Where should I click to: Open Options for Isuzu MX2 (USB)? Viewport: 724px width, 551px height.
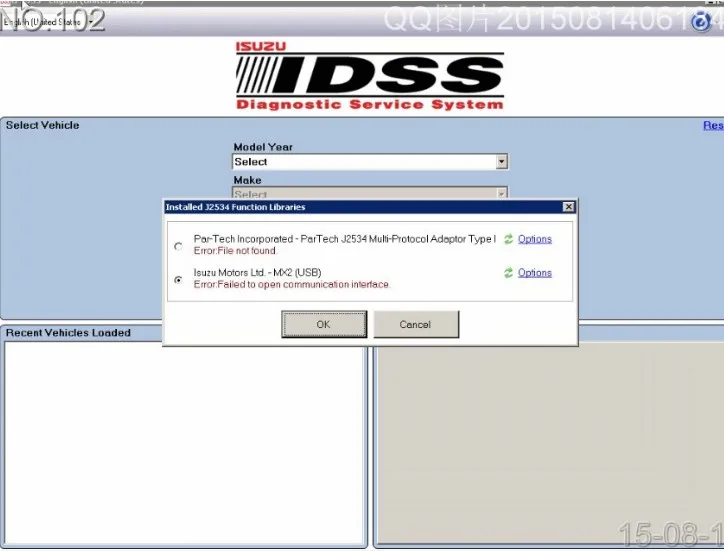click(535, 273)
